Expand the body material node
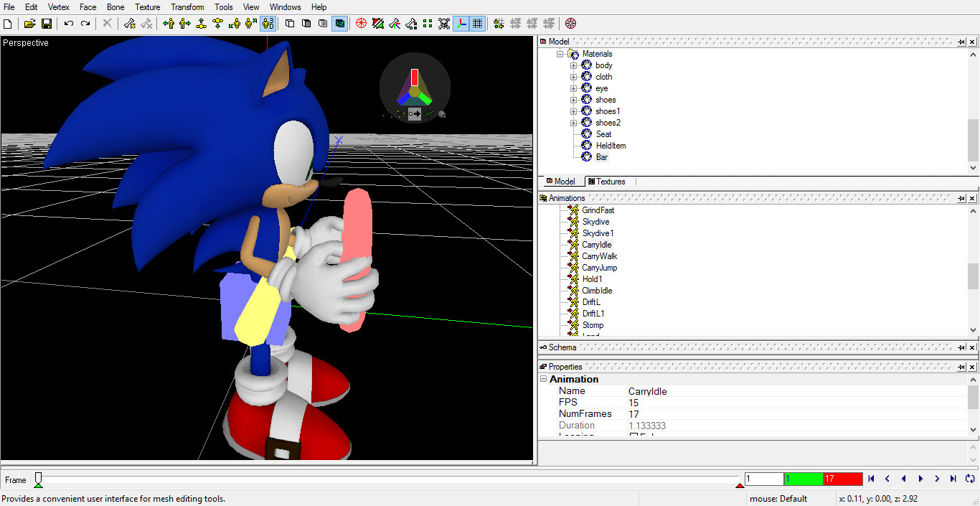Image resolution: width=980 pixels, height=506 pixels. tap(573, 65)
